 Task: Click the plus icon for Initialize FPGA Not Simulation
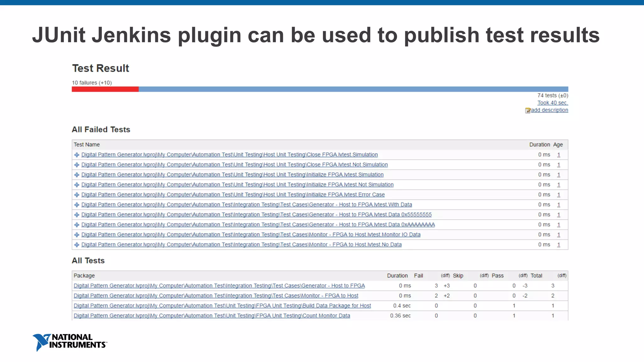77,185
